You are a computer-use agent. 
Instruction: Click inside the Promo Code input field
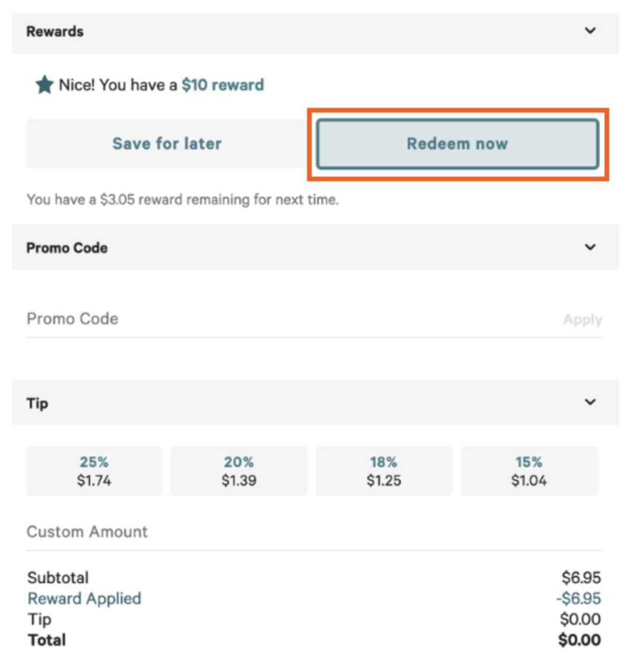point(178,319)
